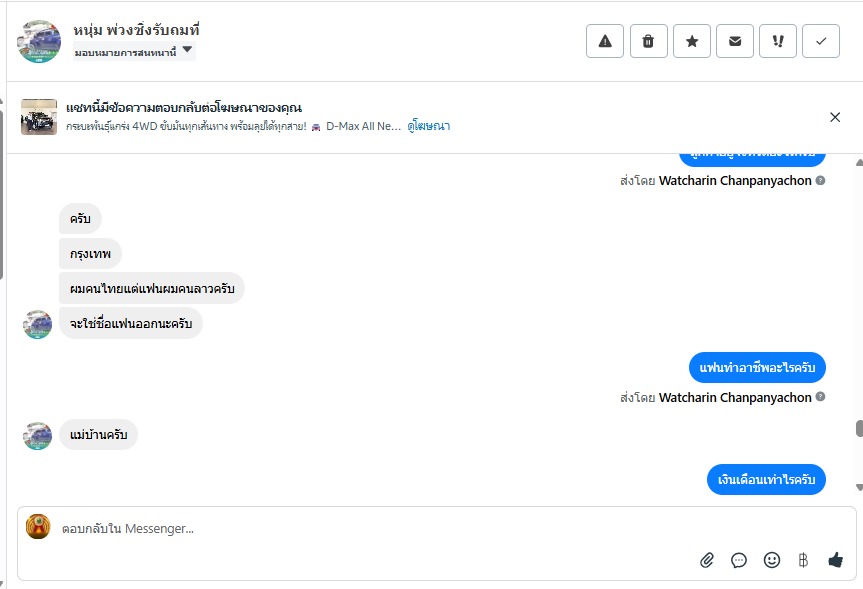Mark conversation done with checkmark icon
The width and height of the screenshot is (863, 589).
pyautogui.click(x=821, y=41)
